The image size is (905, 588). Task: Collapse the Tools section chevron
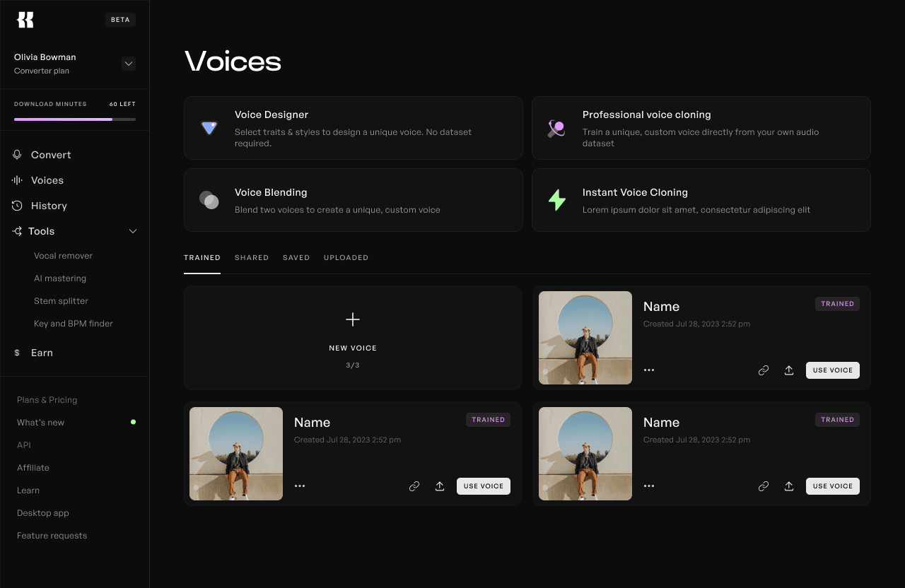pos(133,231)
